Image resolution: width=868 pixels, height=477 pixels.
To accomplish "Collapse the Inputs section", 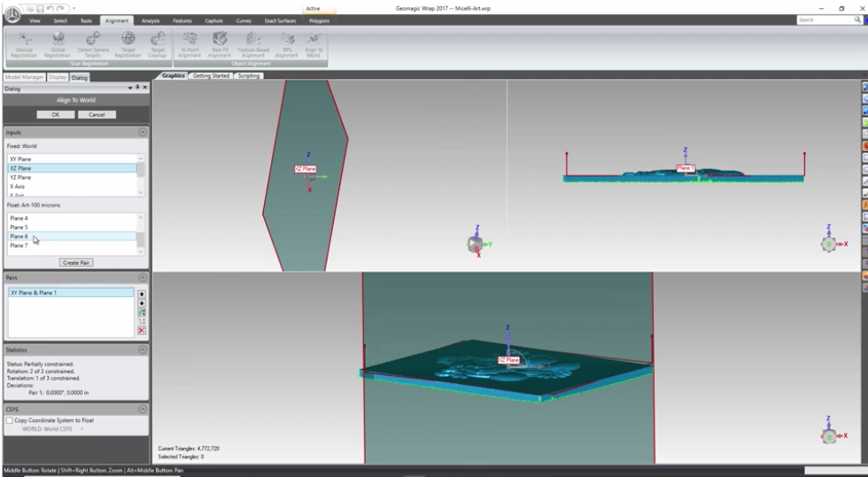I will (x=143, y=132).
